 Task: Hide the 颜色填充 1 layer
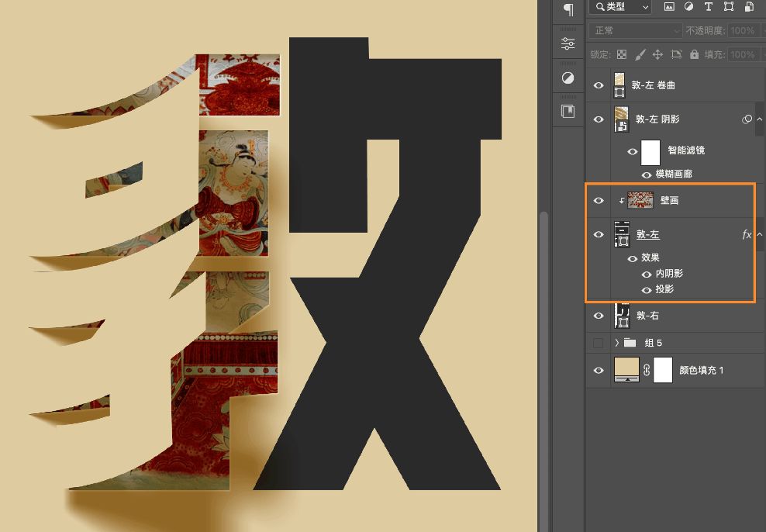(x=599, y=370)
